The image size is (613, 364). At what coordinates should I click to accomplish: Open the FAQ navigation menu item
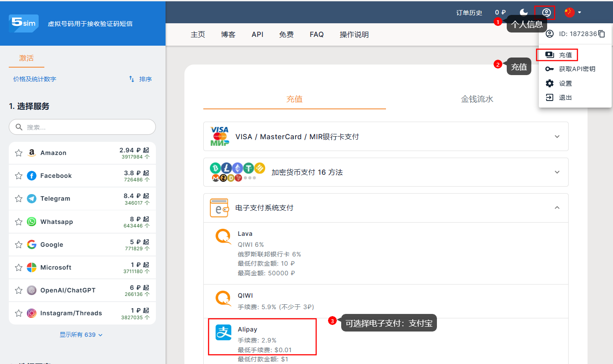317,34
